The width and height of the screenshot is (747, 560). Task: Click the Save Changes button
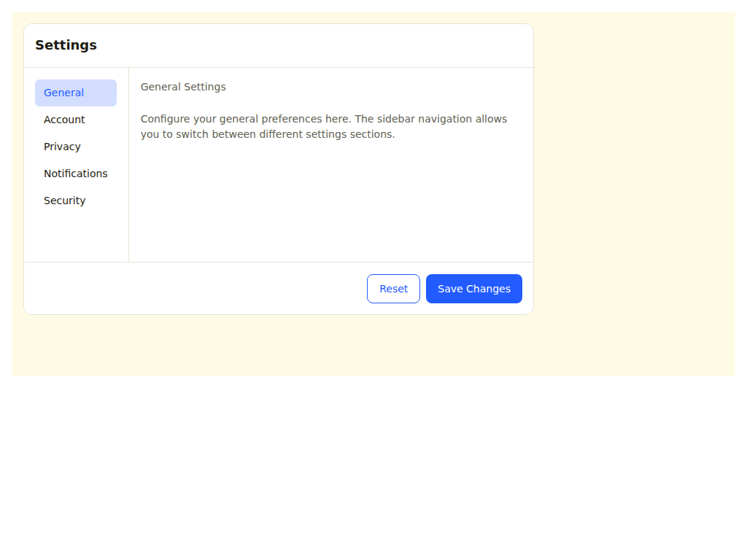pyautogui.click(x=474, y=289)
